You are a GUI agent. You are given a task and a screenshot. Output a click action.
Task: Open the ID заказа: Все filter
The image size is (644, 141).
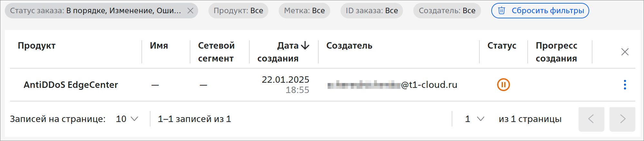(372, 11)
